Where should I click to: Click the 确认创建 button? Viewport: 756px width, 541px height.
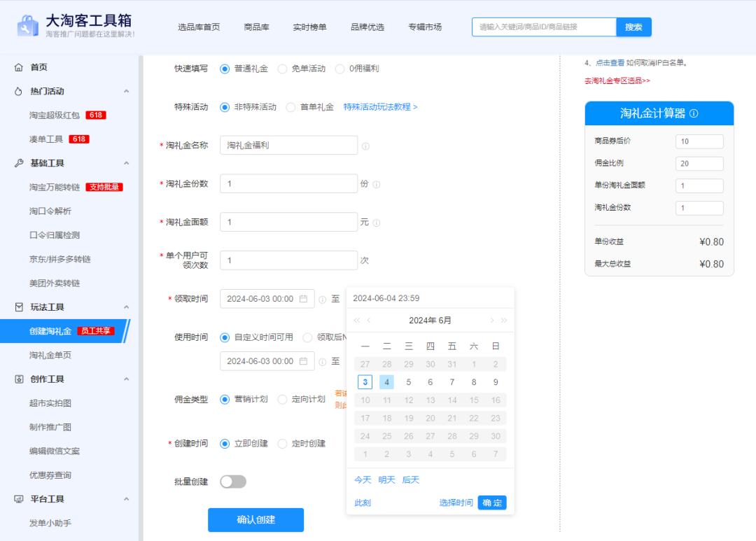coord(256,520)
